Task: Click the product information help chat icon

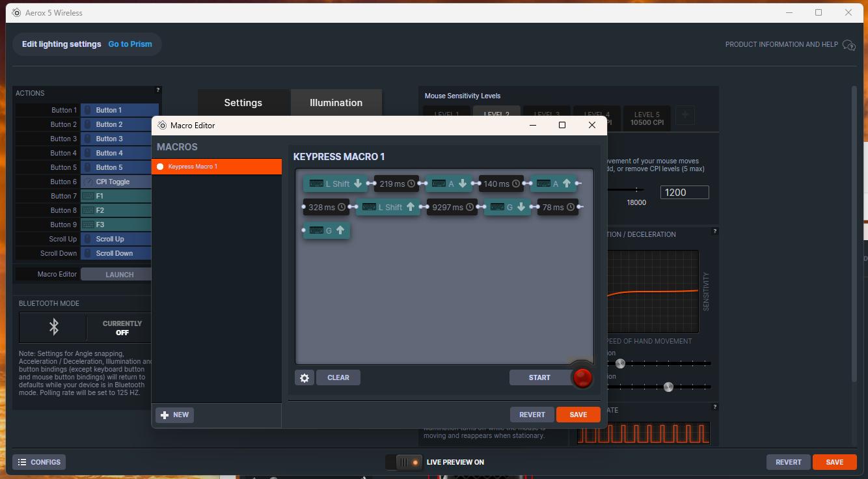Action: pos(848,45)
